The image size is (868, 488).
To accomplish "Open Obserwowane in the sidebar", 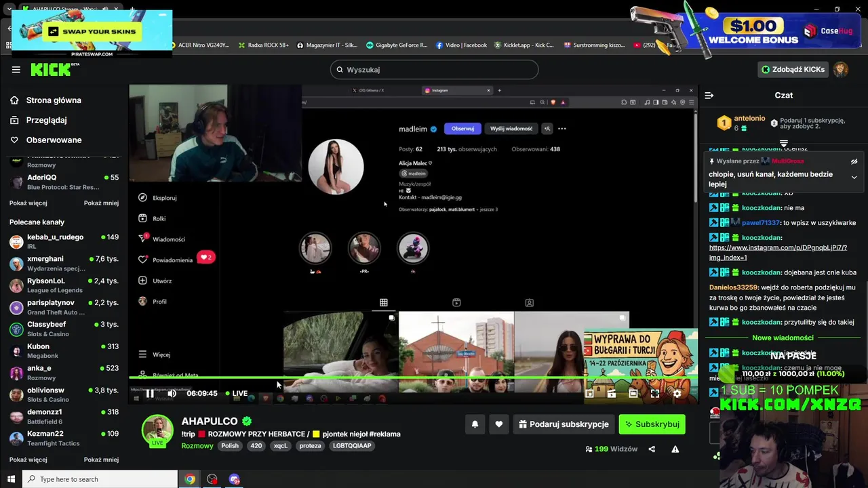I will (x=54, y=140).
